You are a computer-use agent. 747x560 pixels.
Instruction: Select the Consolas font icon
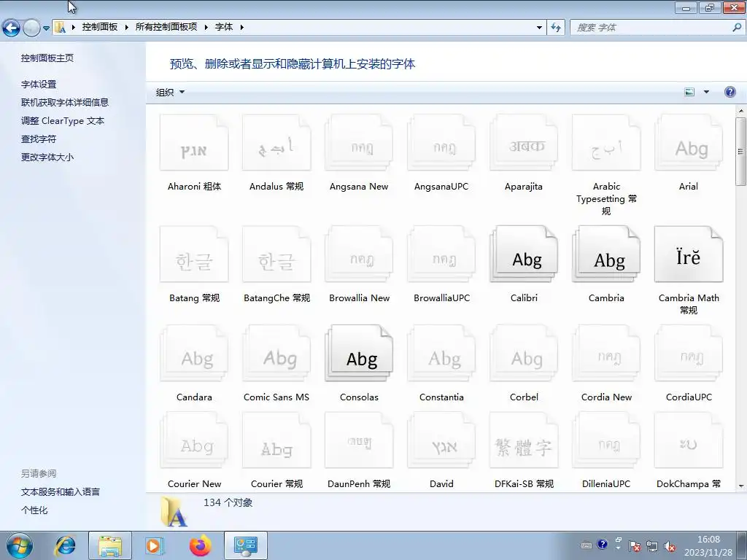[359, 354]
